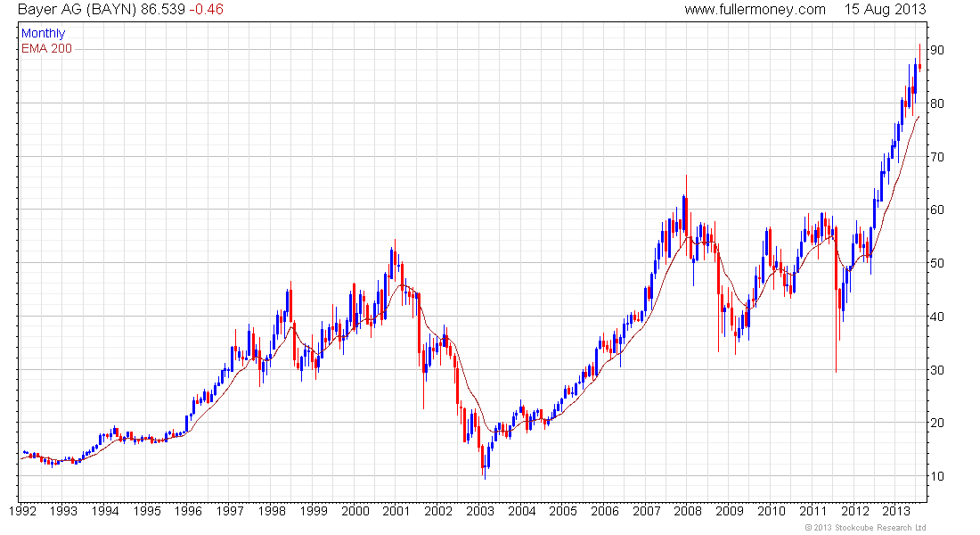Click the 1997 year axis label

(230, 511)
